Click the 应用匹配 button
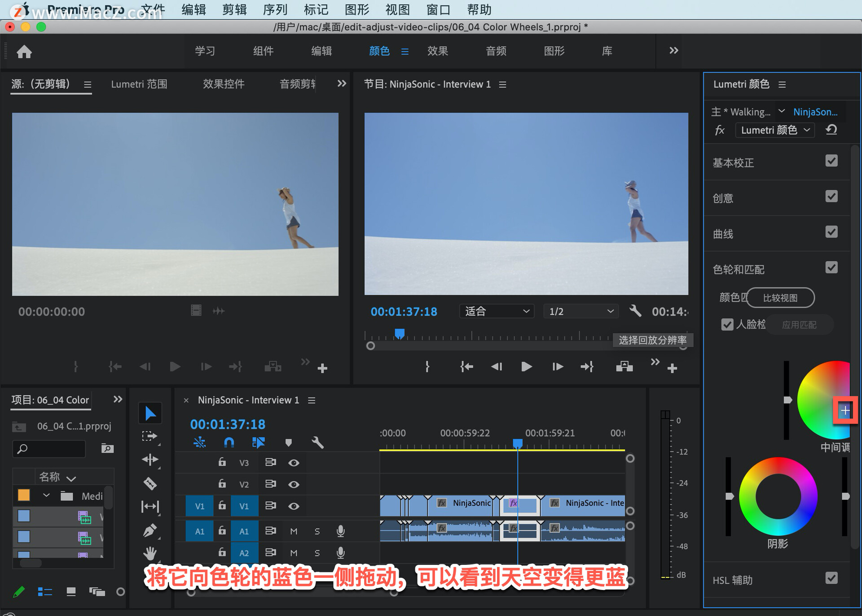This screenshot has height=616, width=862. point(799,325)
